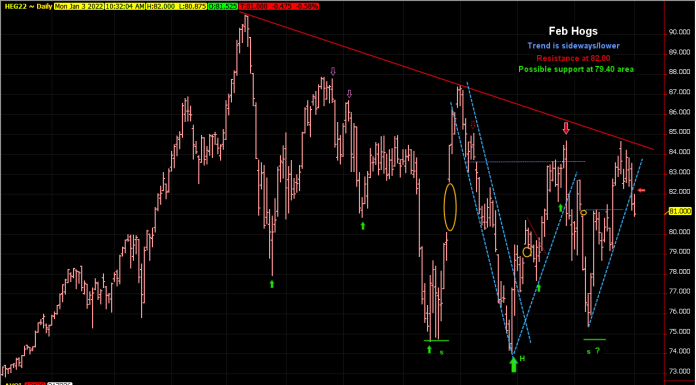Click the 86.000 price axis label
The width and height of the screenshot is (696, 385).
(680, 112)
